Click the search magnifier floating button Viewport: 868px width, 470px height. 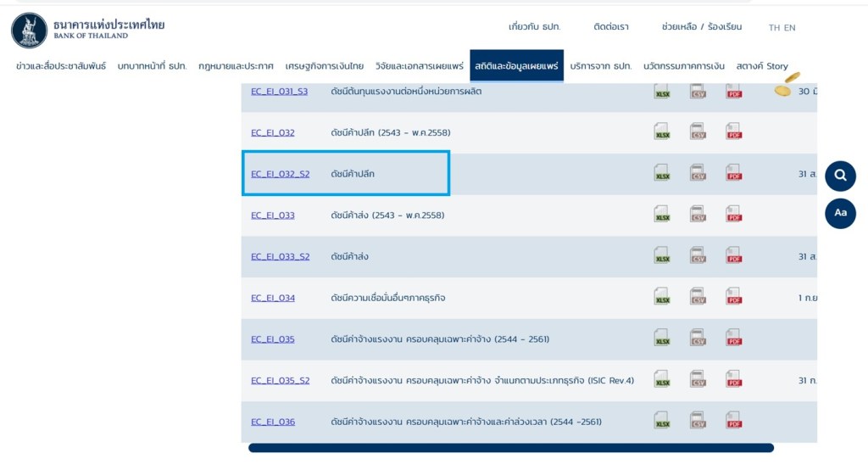840,176
